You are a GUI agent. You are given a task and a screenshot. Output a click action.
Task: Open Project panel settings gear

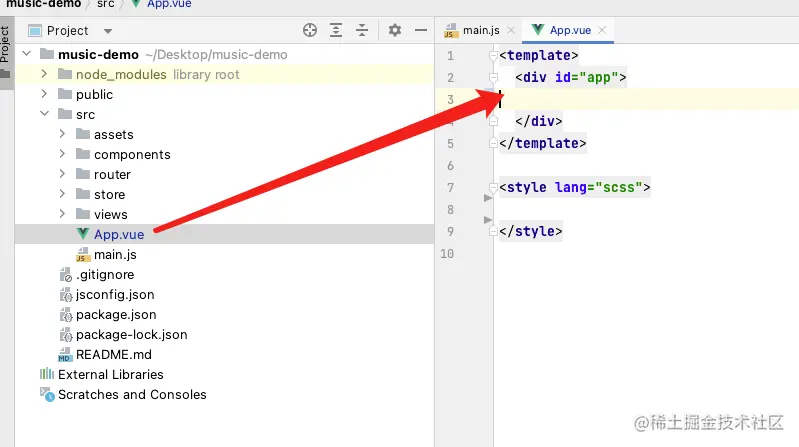pyautogui.click(x=394, y=31)
